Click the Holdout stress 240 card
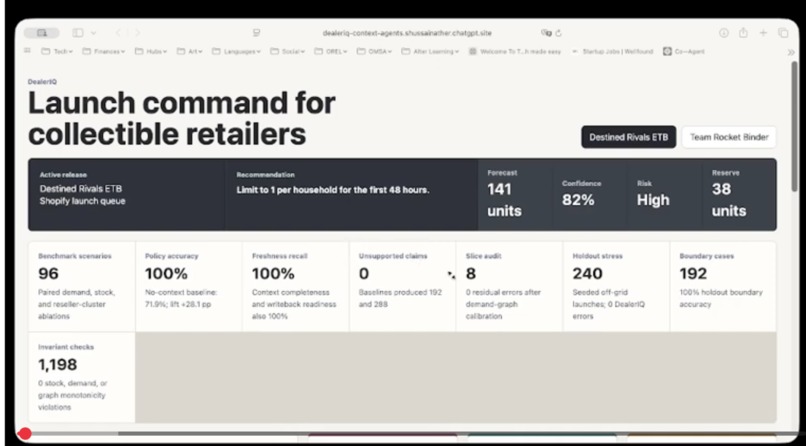 [x=616, y=286]
